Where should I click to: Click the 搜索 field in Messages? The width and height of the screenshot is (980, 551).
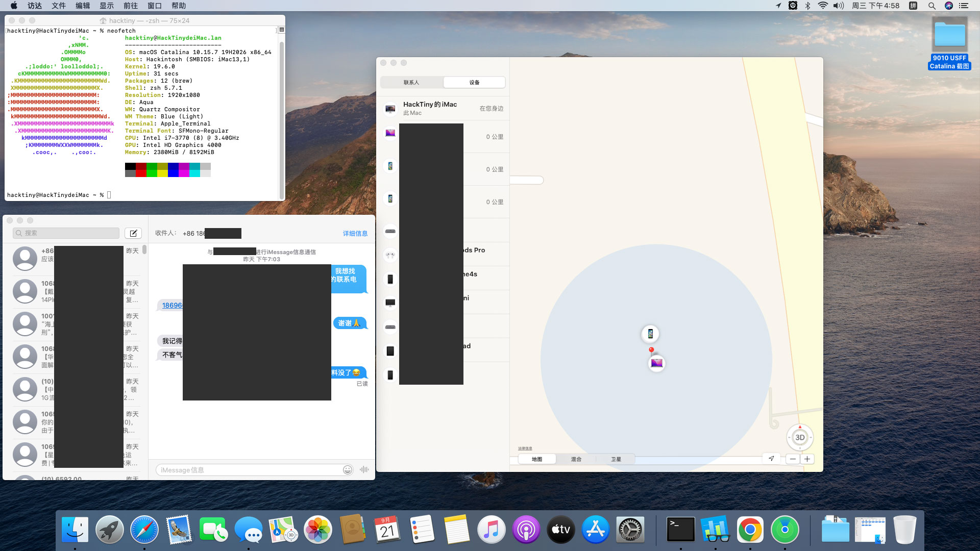point(66,233)
